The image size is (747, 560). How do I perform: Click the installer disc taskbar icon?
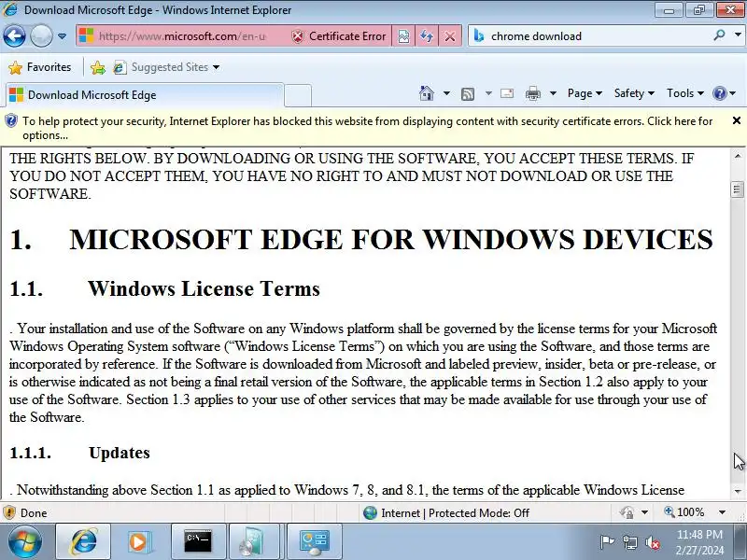coord(254,541)
